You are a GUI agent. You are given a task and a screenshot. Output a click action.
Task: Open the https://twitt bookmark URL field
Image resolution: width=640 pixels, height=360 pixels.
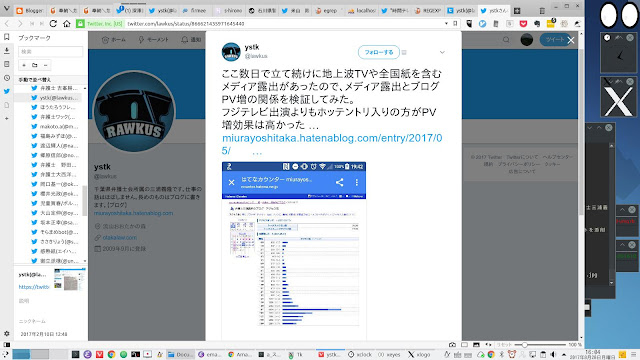34,287
